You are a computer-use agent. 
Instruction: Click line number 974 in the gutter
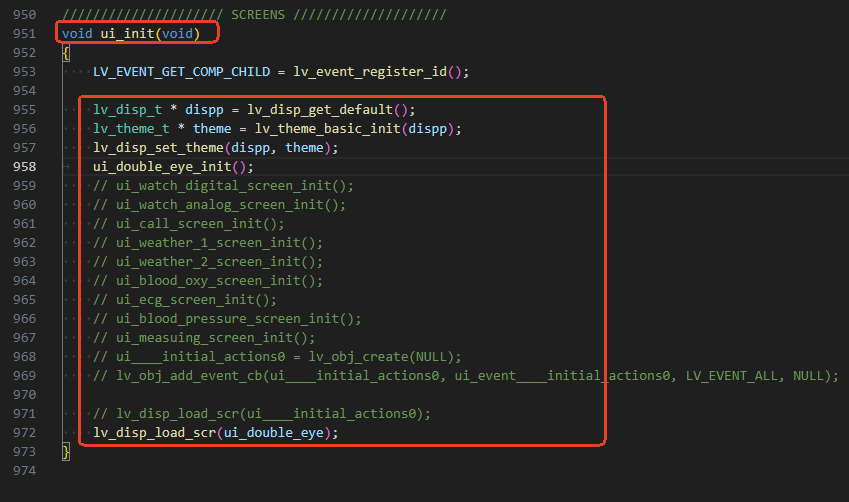(x=24, y=470)
